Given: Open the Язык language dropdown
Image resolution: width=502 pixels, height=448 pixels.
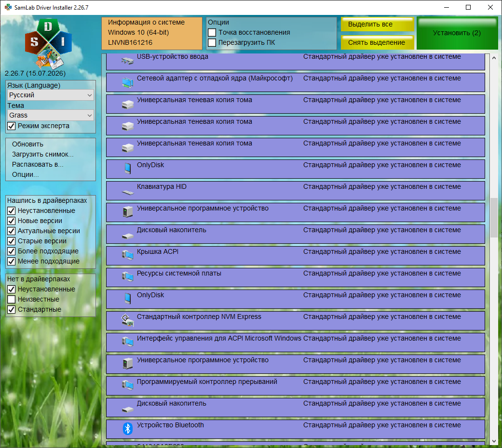Looking at the screenshot, I should (51, 95).
